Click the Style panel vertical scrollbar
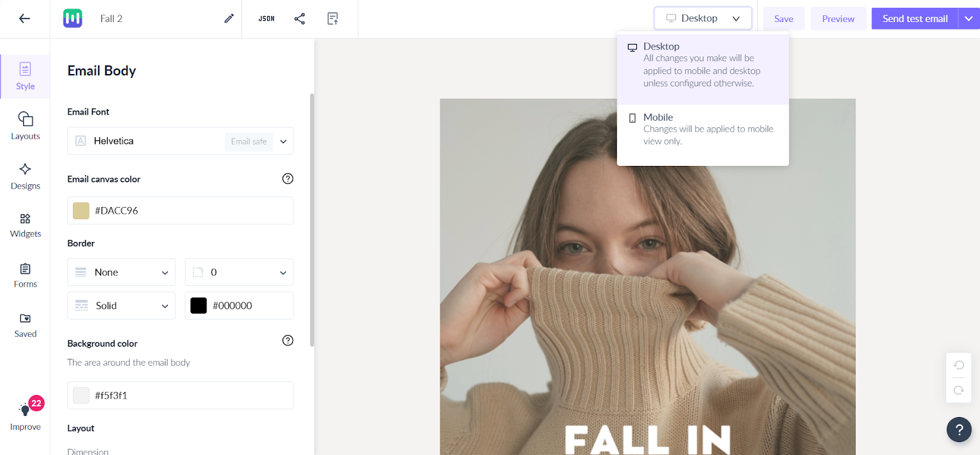The height and width of the screenshot is (455, 980). [312, 220]
